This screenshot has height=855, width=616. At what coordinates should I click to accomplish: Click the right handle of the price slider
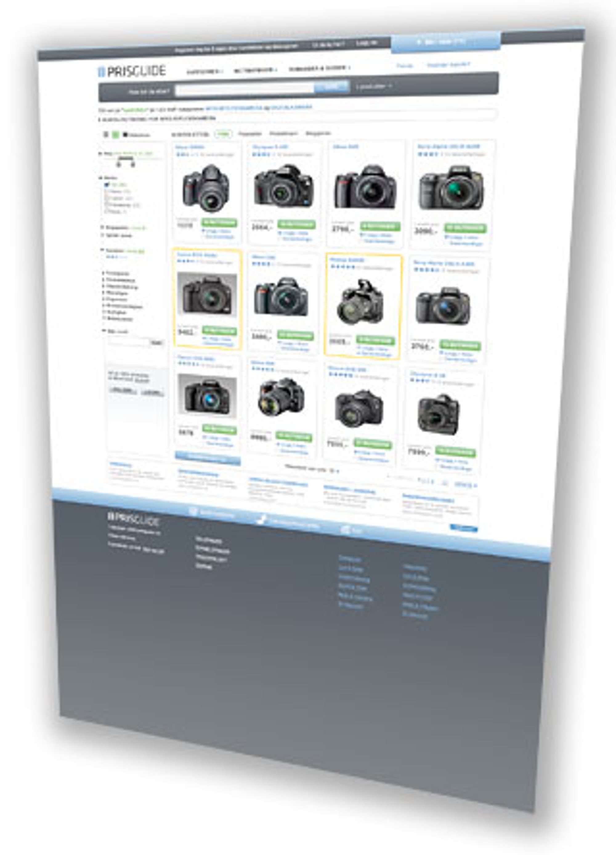(133, 165)
